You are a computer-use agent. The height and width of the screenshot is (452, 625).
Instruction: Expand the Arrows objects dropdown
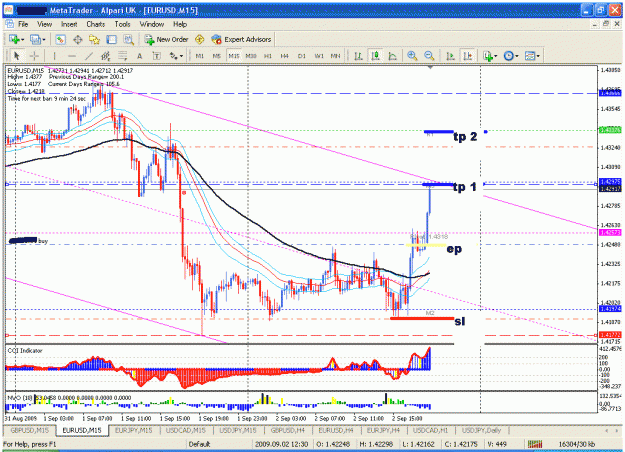click(181, 56)
